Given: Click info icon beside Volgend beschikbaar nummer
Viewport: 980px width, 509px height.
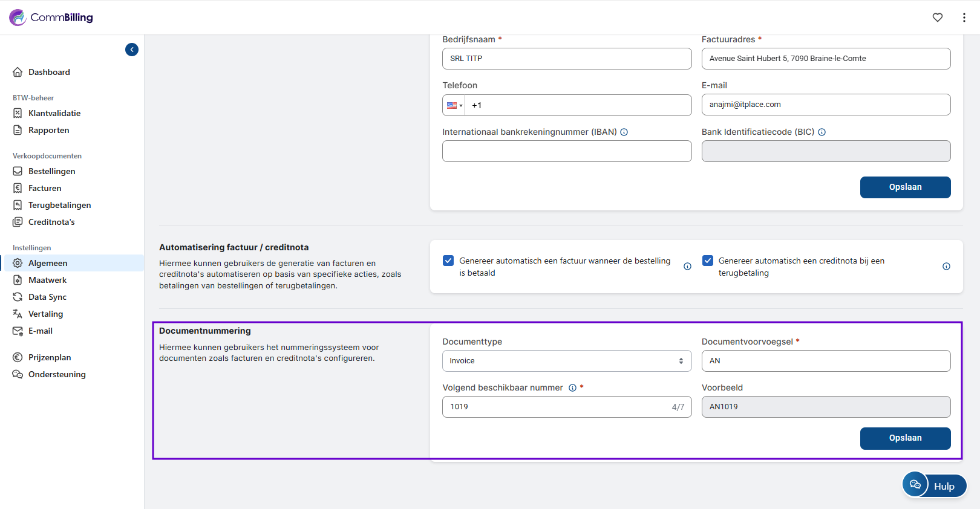Looking at the screenshot, I should point(572,388).
